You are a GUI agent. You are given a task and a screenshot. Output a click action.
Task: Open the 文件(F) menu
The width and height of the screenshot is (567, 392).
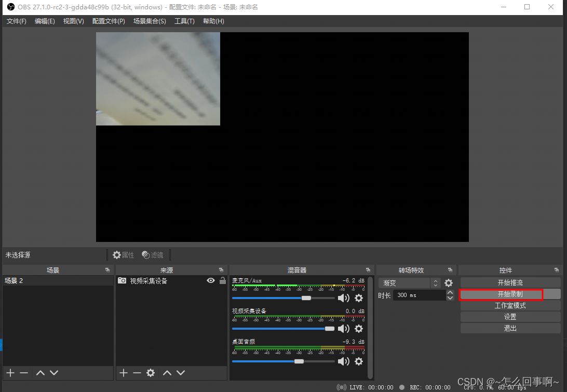[x=16, y=21]
